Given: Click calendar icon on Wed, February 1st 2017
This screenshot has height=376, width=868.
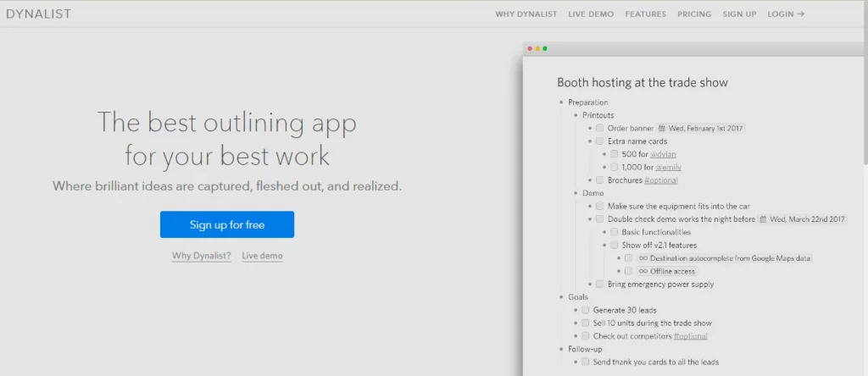Looking at the screenshot, I should [662, 128].
